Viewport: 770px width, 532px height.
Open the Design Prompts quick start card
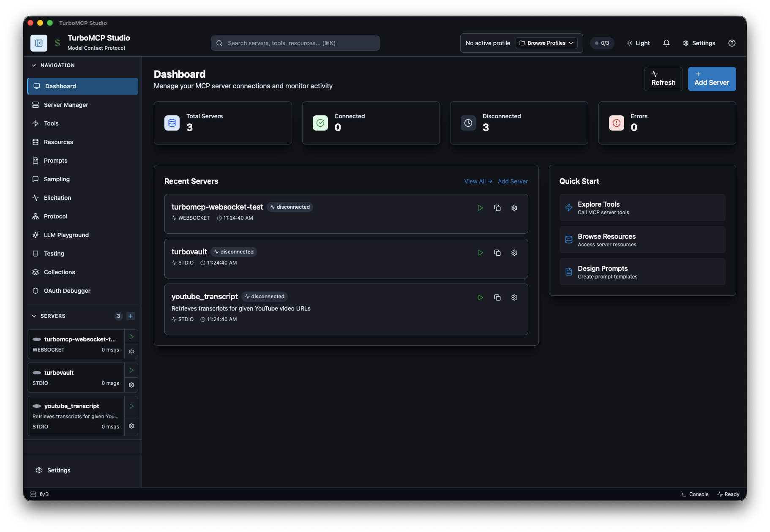point(642,272)
